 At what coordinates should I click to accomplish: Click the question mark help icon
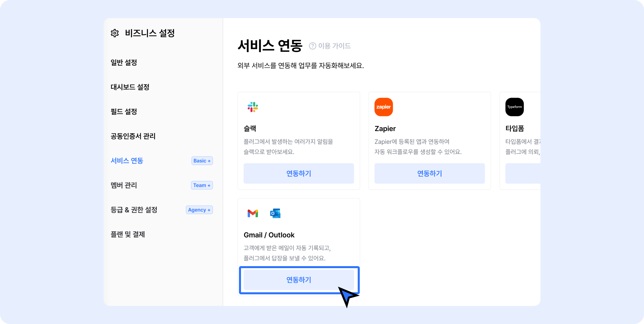(x=312, y=46)
